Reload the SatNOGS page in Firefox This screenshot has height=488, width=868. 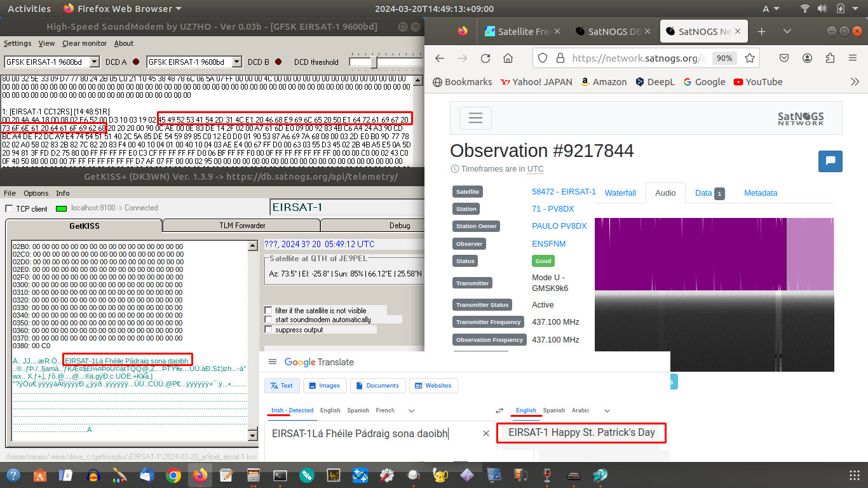tap(485, 58)
